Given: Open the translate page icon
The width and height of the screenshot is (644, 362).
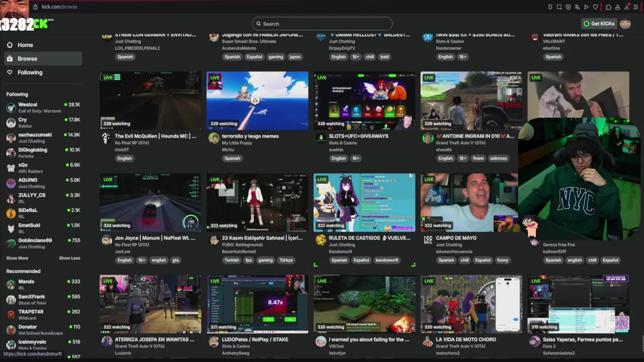Looking at the screenshot, I should coord(577,7).
